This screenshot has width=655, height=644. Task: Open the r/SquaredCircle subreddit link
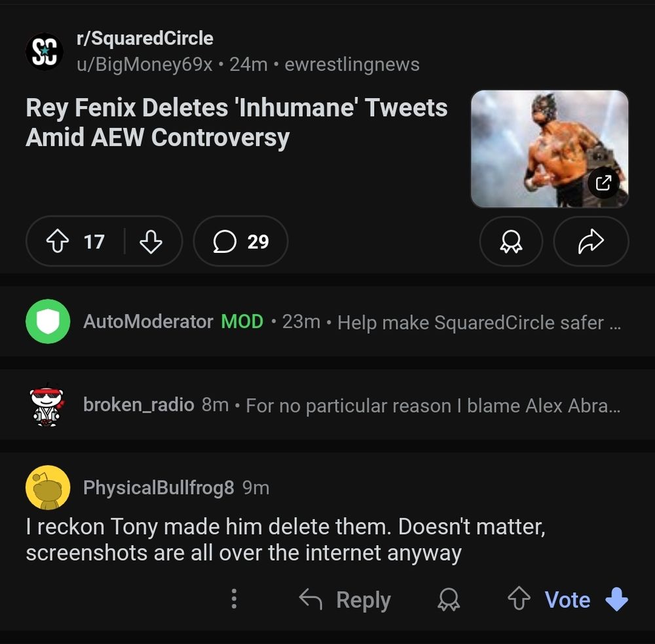[x=145, y=38]
